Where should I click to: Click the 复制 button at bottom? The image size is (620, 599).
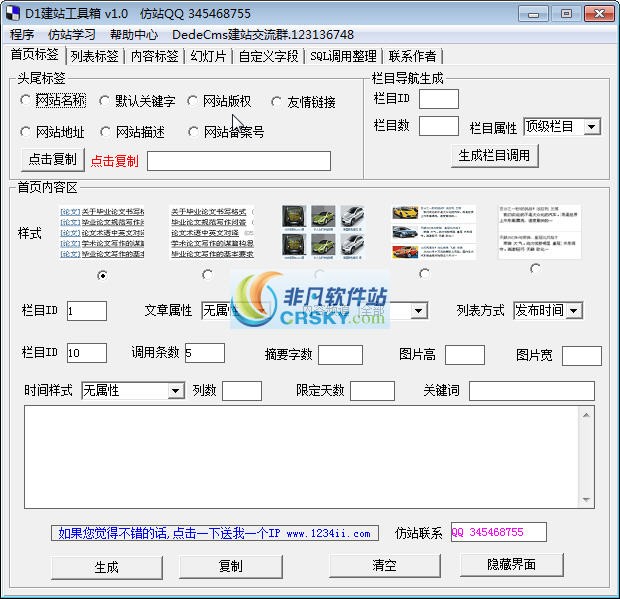[231, 566]
